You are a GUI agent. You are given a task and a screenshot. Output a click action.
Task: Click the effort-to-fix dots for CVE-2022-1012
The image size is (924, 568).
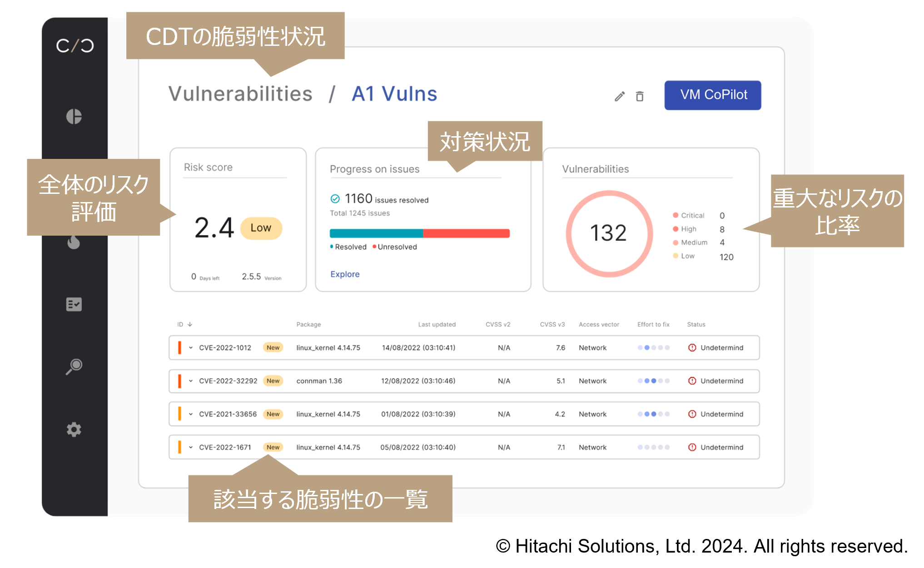[653, 348]
